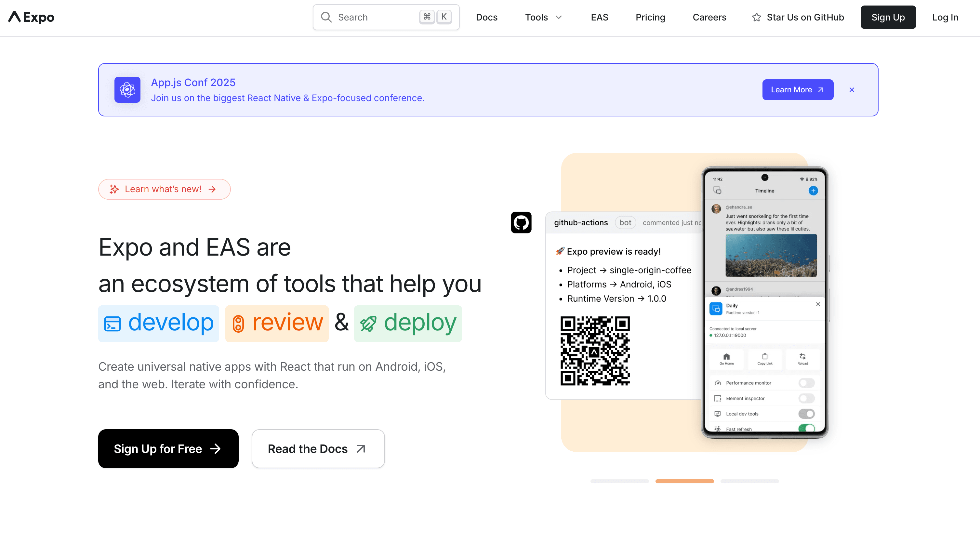Open the App.js Conf 2025 title

coord(193,83)
